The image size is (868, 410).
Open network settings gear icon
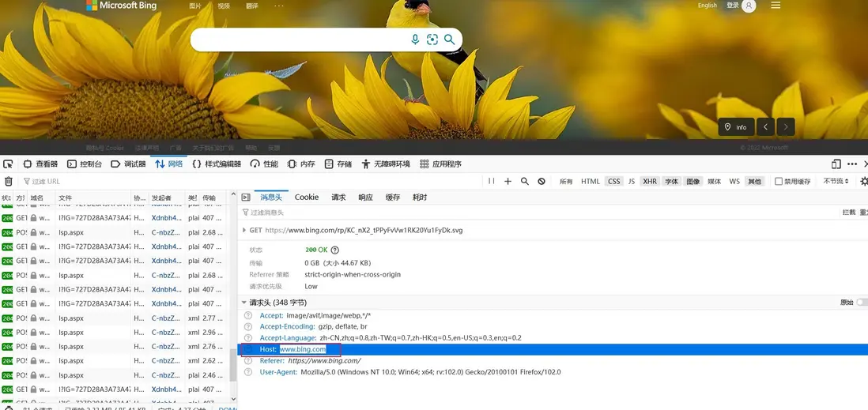point(863,182)
